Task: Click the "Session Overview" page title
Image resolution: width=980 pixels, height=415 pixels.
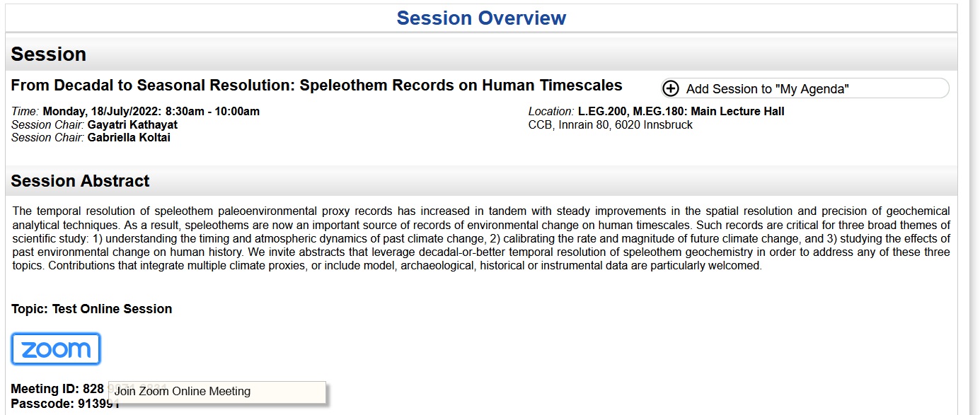Action: (481, 18)
